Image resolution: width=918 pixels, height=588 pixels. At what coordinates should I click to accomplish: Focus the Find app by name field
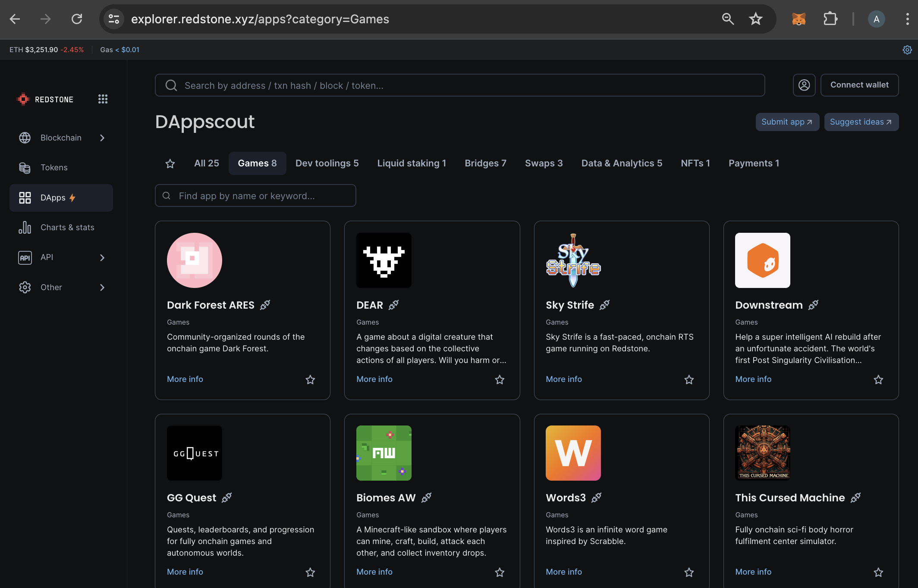click(x=255, y=196)
